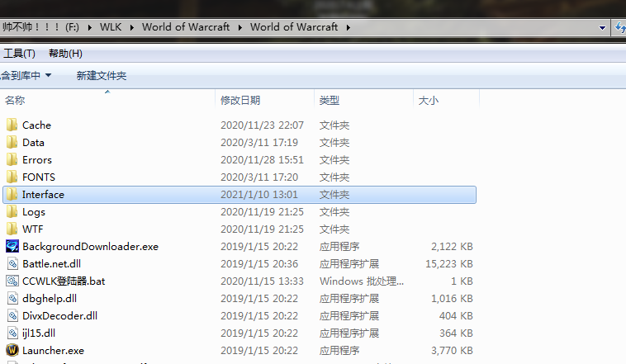Viewport: 626px width, 364px height.
Task: Expand arrow after last World of Warcraft
Action: pos(349,27)
